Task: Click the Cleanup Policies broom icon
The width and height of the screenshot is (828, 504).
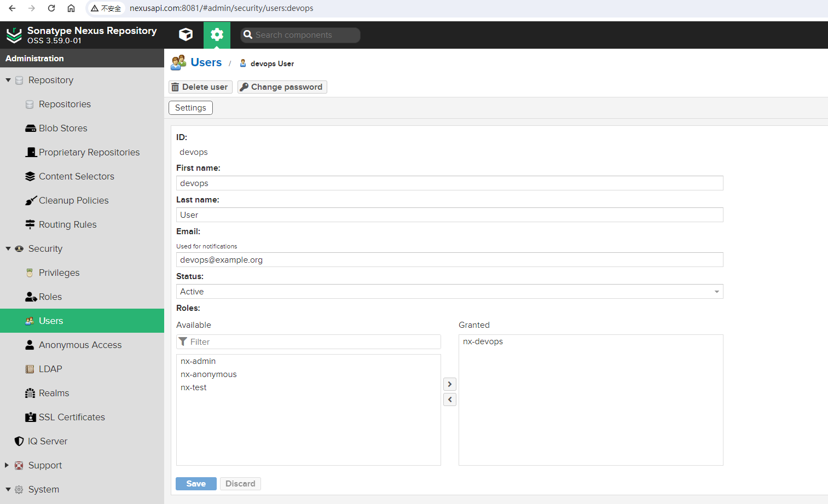Action: tap(31, 200)
